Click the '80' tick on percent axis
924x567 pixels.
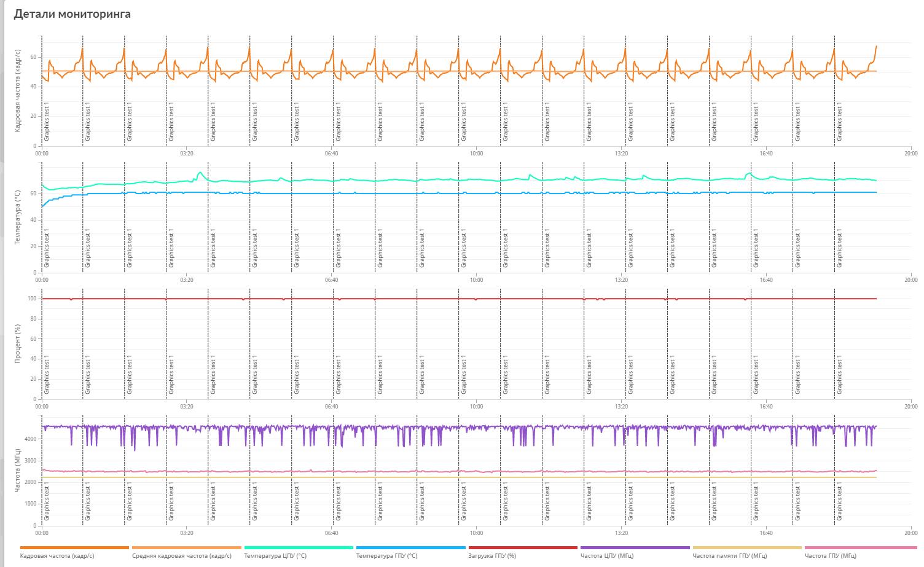[x=34, y=319]
